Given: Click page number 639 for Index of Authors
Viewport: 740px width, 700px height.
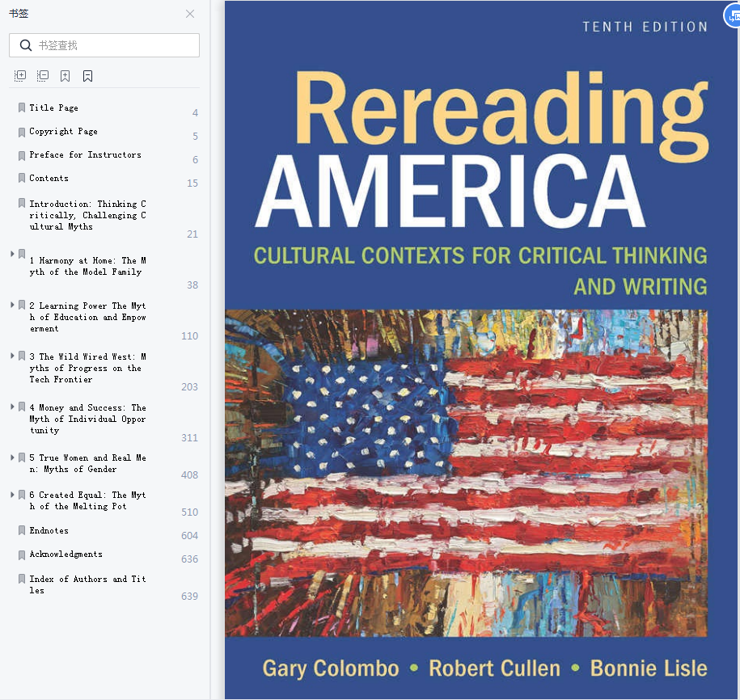Looking at the screenshot, I should coord(189,597).
